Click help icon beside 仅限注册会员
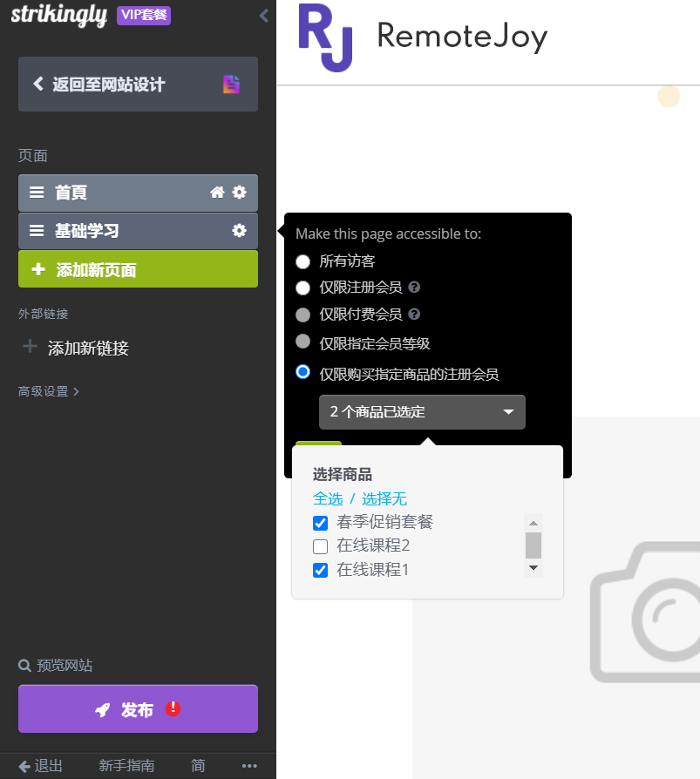Screen dimensions: 700x779 point(414,288)
